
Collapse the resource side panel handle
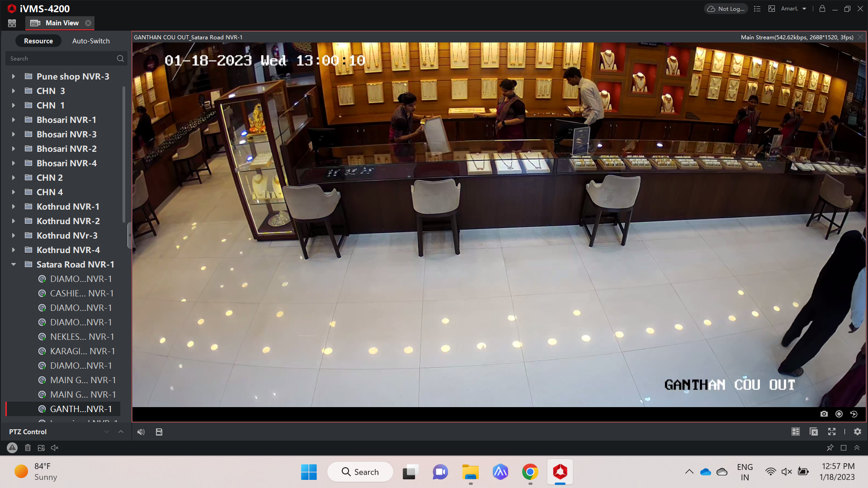click(x=129, y=235)
